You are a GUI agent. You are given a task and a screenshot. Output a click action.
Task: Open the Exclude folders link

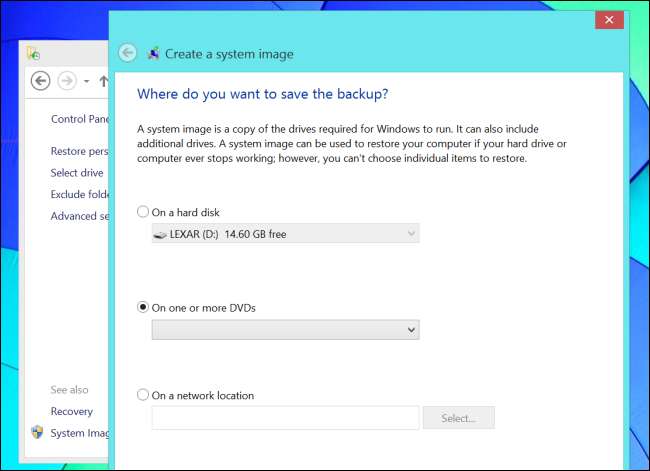click(79, 194)
